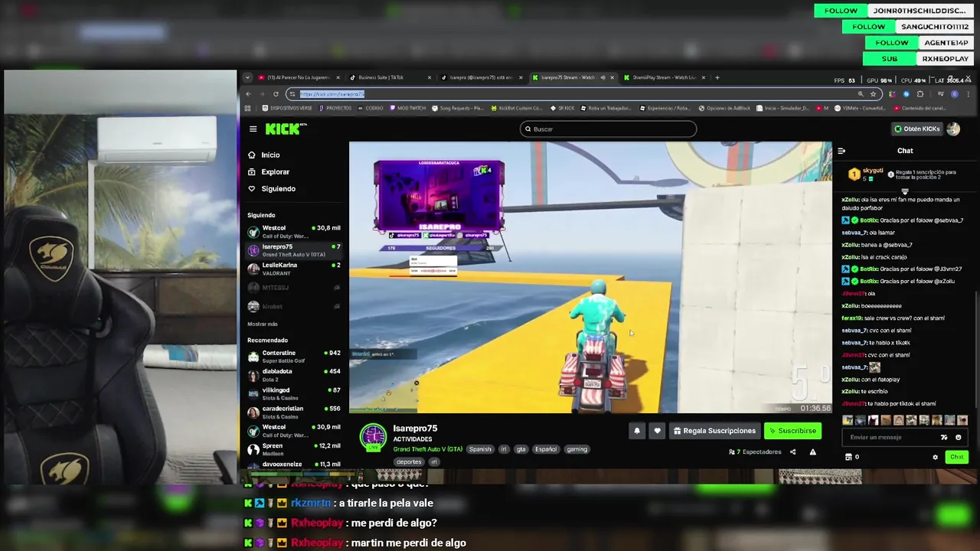
Task: Collapse the chat panel icon
Action: tap(841, 151)
